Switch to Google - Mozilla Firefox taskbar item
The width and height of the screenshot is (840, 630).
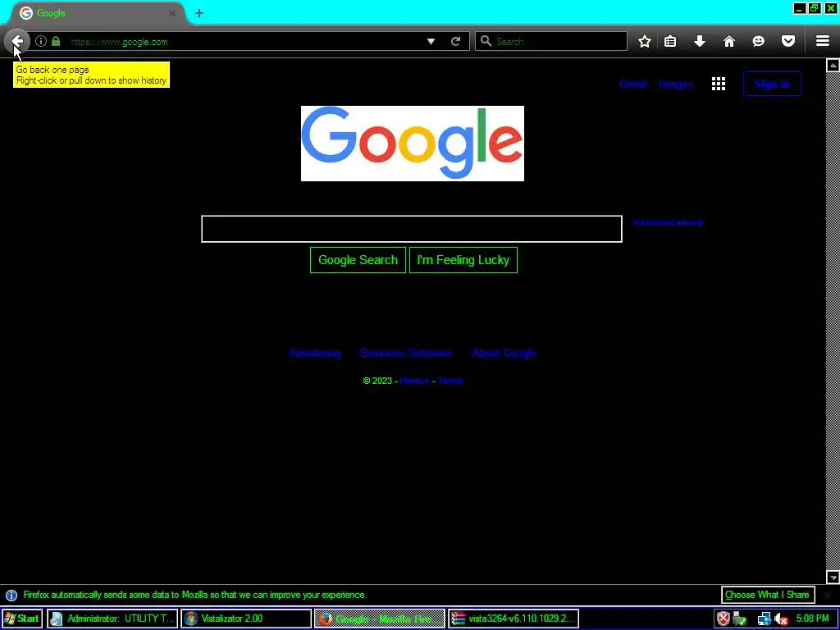click(379, 619)
